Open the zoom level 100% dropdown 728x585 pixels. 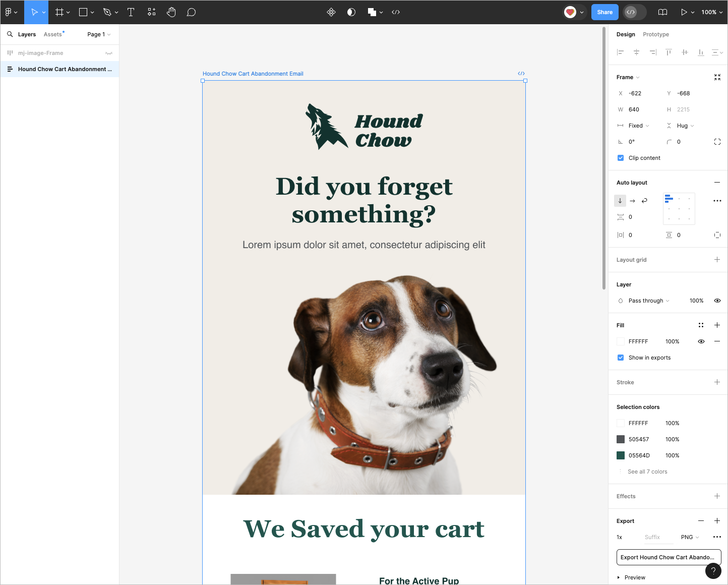[x=711, y=12]
